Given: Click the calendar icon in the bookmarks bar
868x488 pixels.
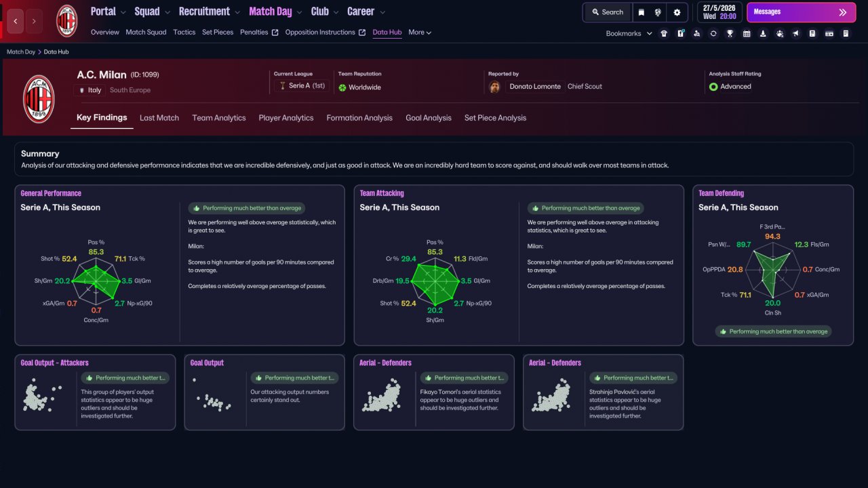Looking at the screenshot, I should [x=747, y=33].
